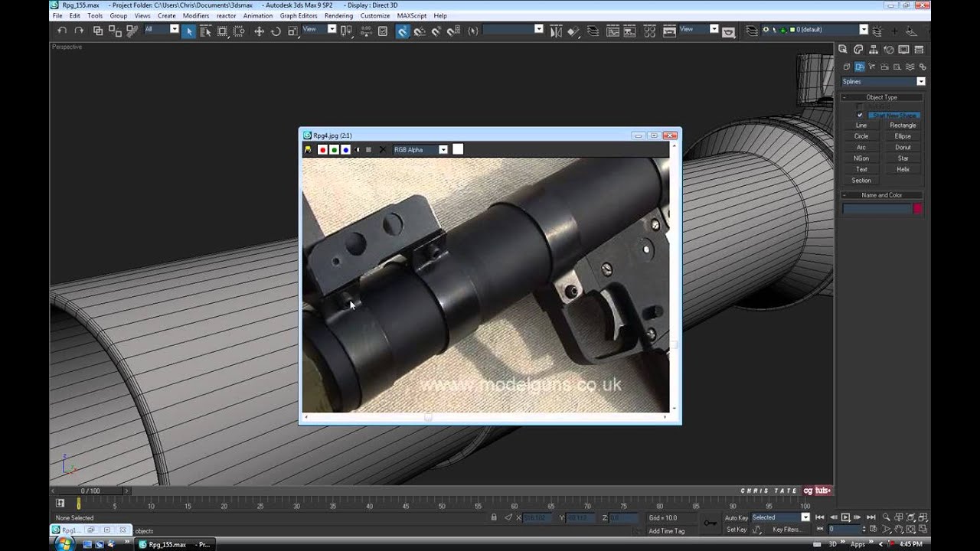Viewport: 980px width, 551px height.
Task: Open the Material Editor
Action: (650, 31)
